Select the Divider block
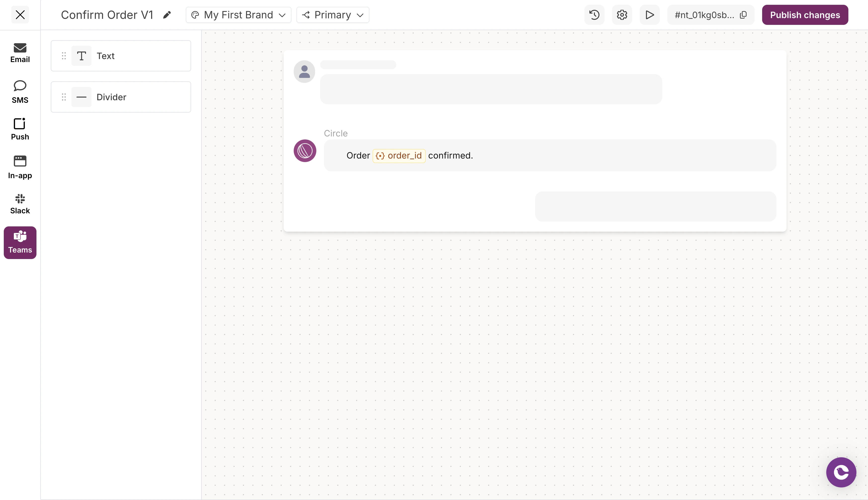 pyautogui.click(x=121, y=97)
